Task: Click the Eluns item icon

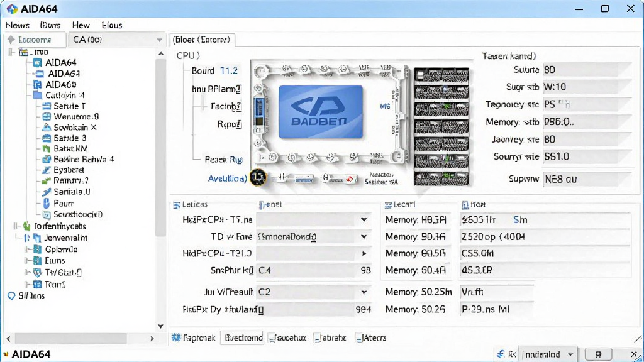Action: 37,261
